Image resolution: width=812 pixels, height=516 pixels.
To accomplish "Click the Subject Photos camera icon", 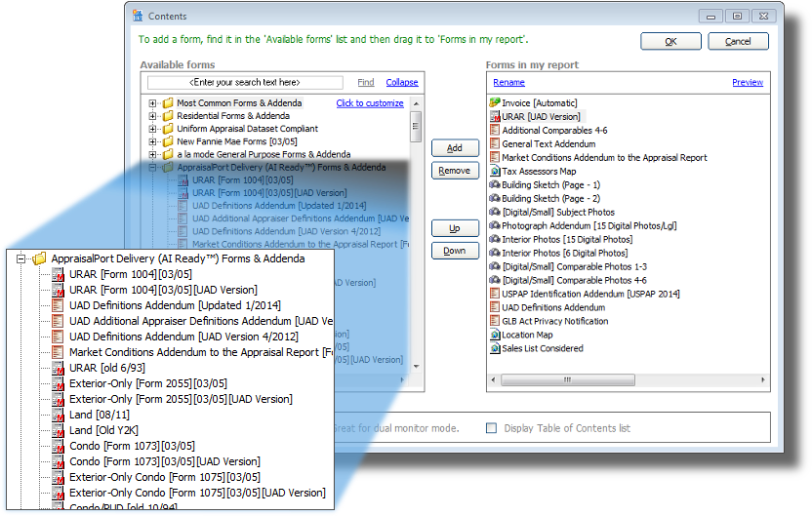I will [495, 212].
